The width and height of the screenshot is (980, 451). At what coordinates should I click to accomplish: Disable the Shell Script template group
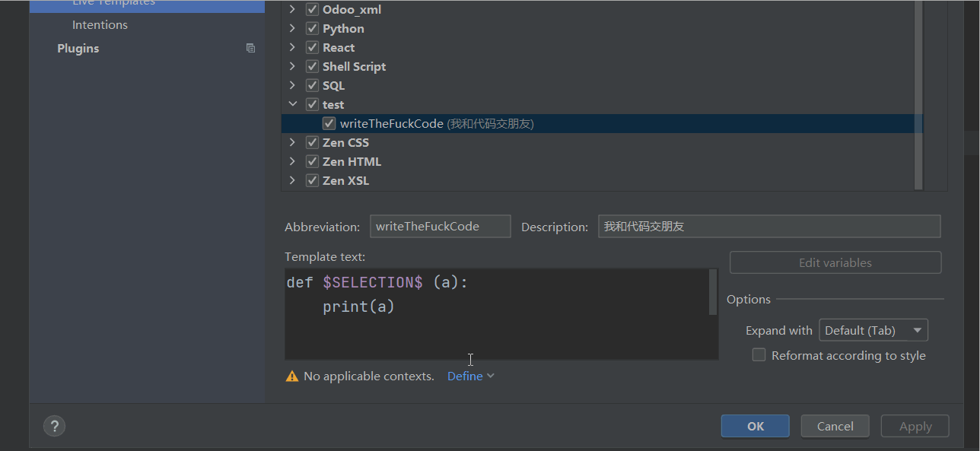point(312,67)
